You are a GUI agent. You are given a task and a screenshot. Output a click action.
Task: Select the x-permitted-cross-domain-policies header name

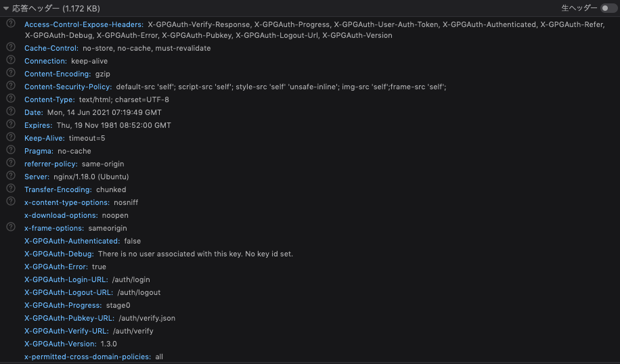[88, 357]
